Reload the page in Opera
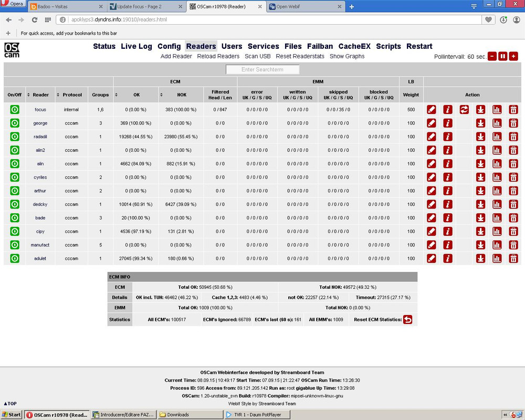525x420 pixels. point(35,20)
